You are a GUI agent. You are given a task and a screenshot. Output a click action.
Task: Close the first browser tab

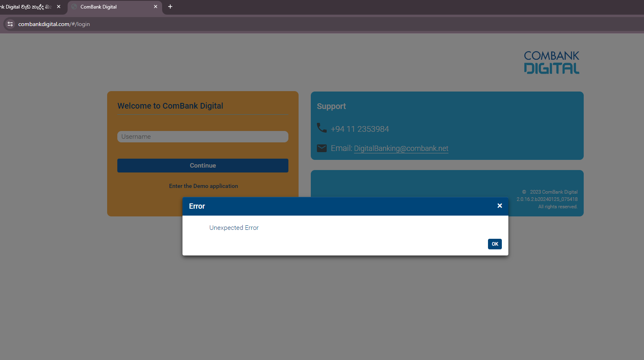(59, 7)
